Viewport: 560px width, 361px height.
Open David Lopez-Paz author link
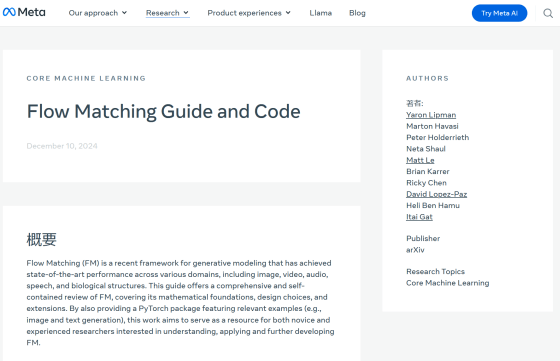point(436,194)
